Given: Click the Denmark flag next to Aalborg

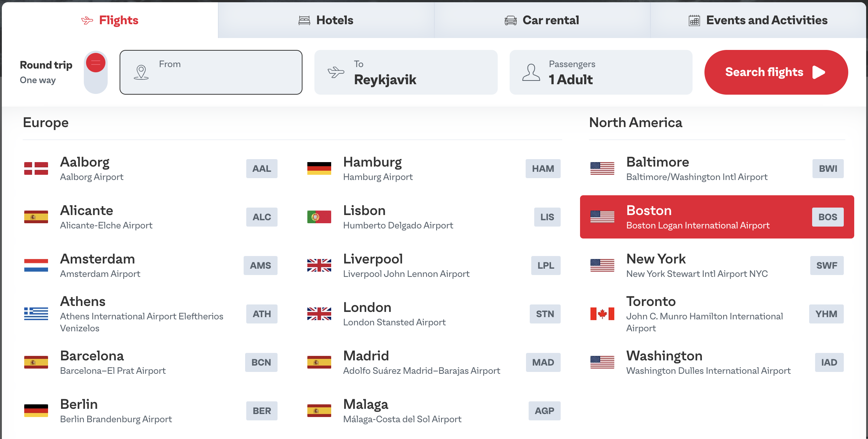Looking at the screenshot, I should (36, 168).
